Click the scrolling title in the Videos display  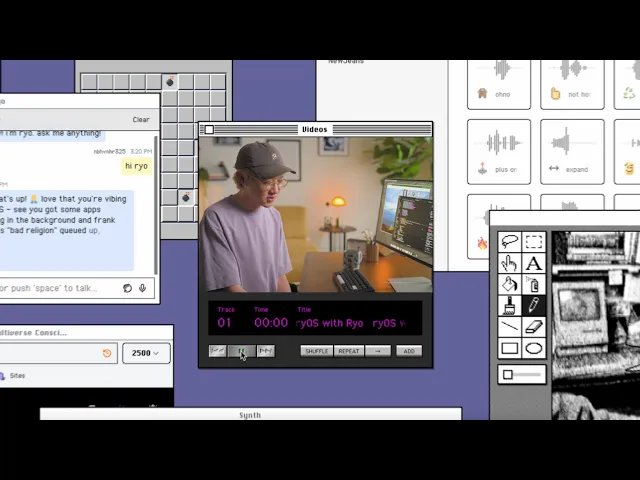click(351, 323)
